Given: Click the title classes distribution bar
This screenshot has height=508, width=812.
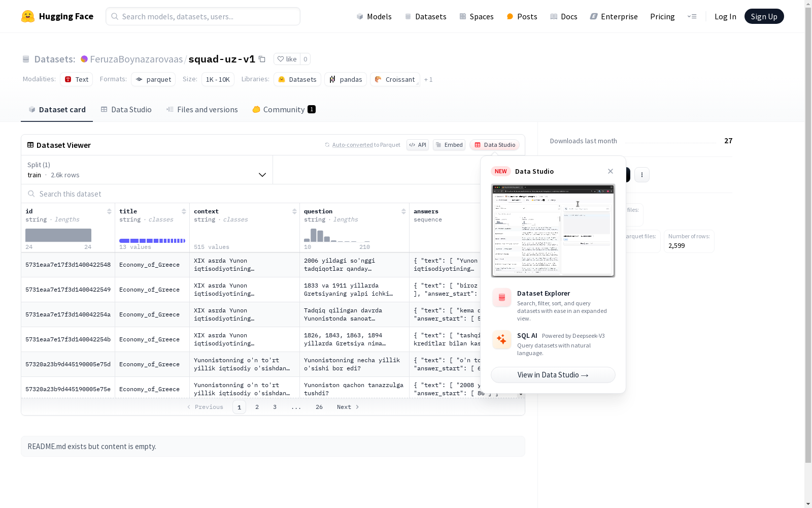Looking at the screenshot, I should 152,240.
